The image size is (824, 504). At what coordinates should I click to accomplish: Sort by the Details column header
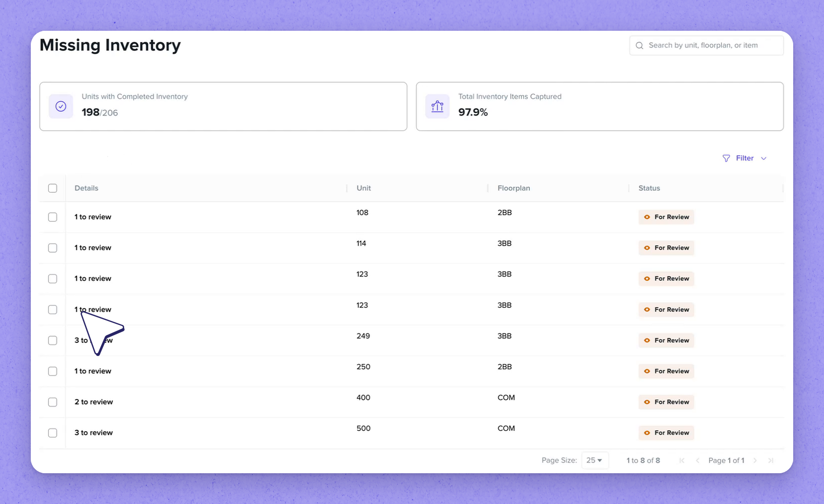[x=87, y=188]
